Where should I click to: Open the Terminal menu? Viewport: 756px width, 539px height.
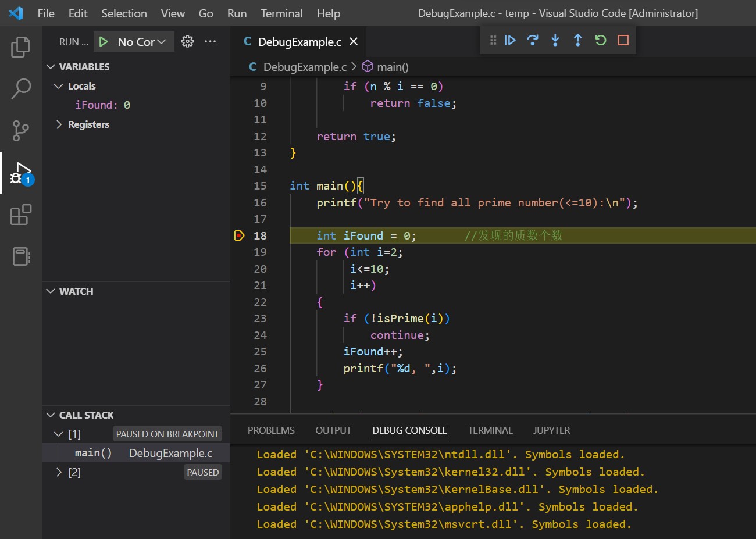tap(281, 13)
